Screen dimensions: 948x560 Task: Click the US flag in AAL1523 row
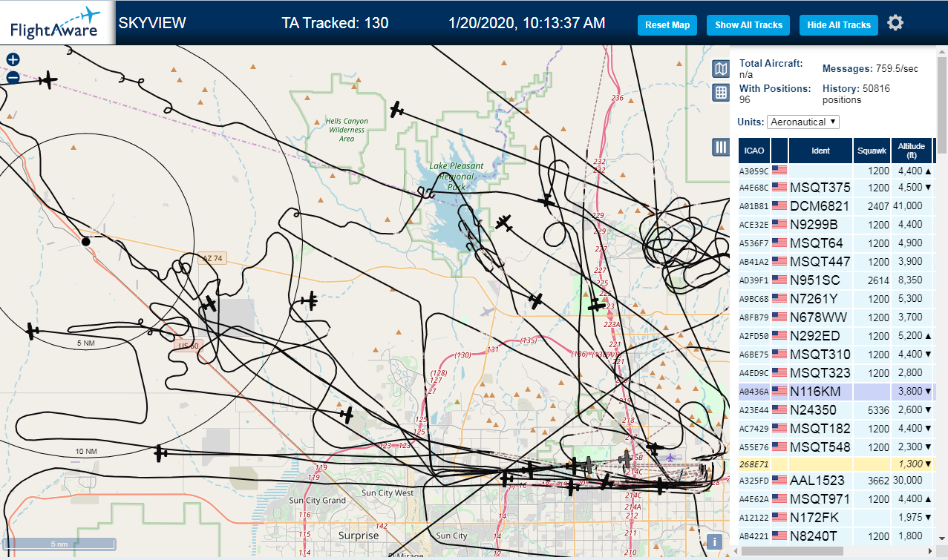(779, 480)
